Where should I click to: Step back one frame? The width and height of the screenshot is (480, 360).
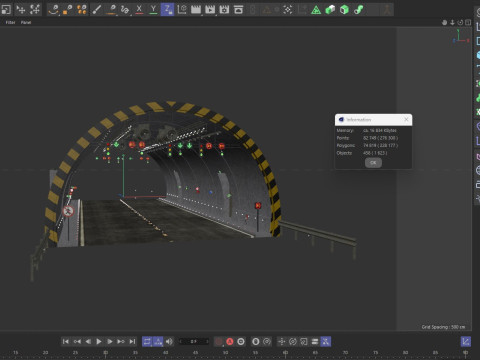[x=88, y=341]
